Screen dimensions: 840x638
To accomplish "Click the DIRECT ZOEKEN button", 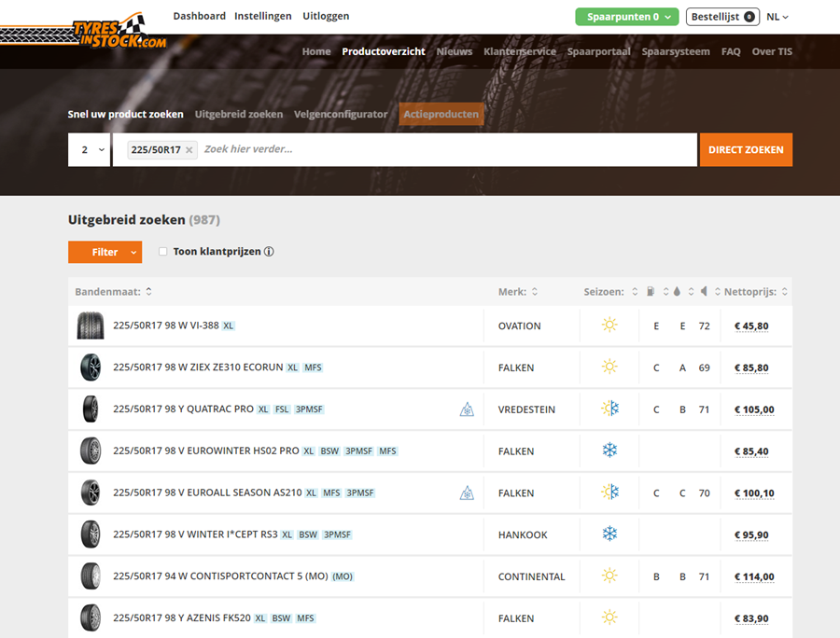I will click(x=746, y=150).
